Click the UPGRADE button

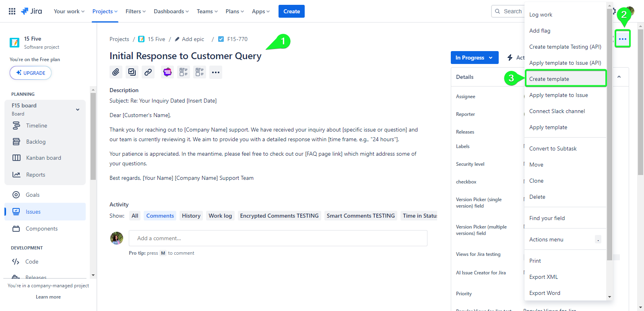pos(31,73)
